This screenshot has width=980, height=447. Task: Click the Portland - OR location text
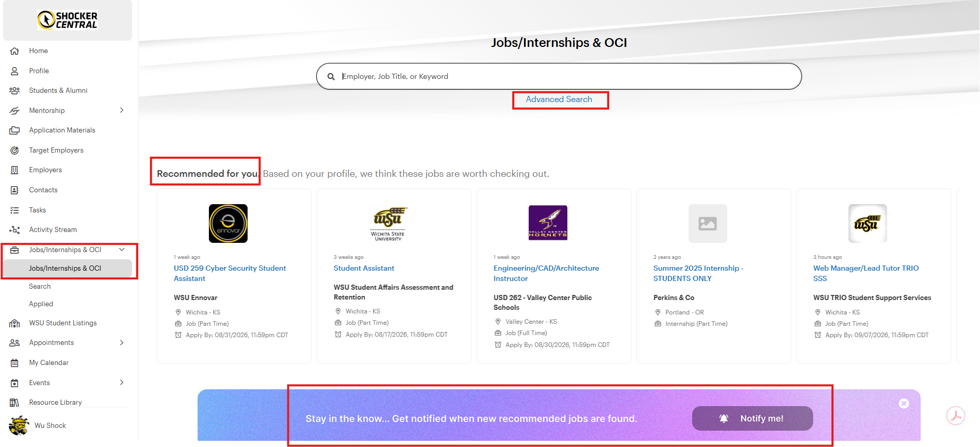[x=684, y=312]
